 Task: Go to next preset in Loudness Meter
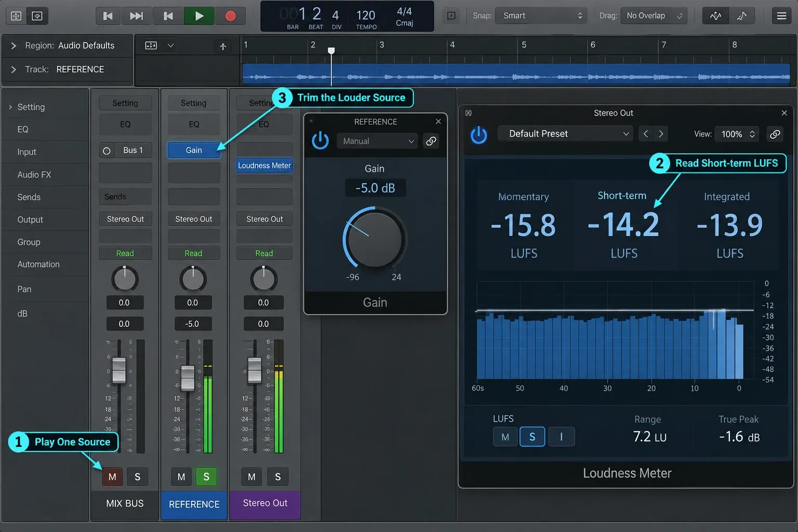click(x=661, y=134)
